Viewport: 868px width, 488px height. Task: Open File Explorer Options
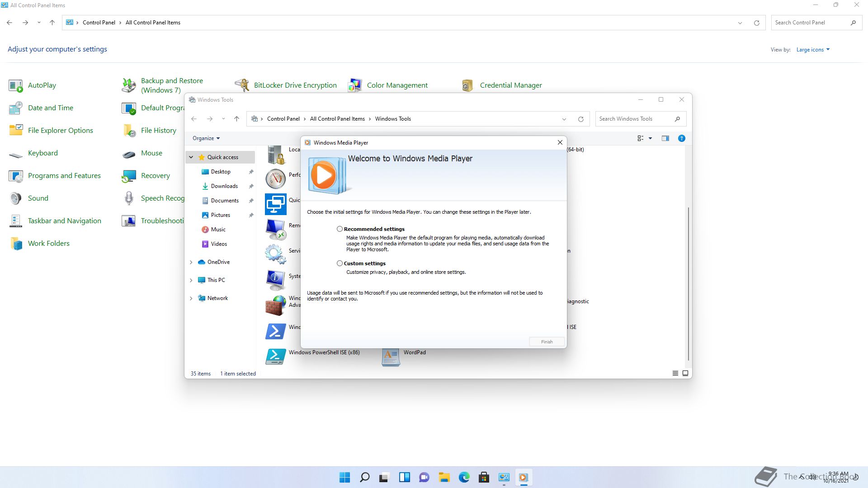point(51,131)
